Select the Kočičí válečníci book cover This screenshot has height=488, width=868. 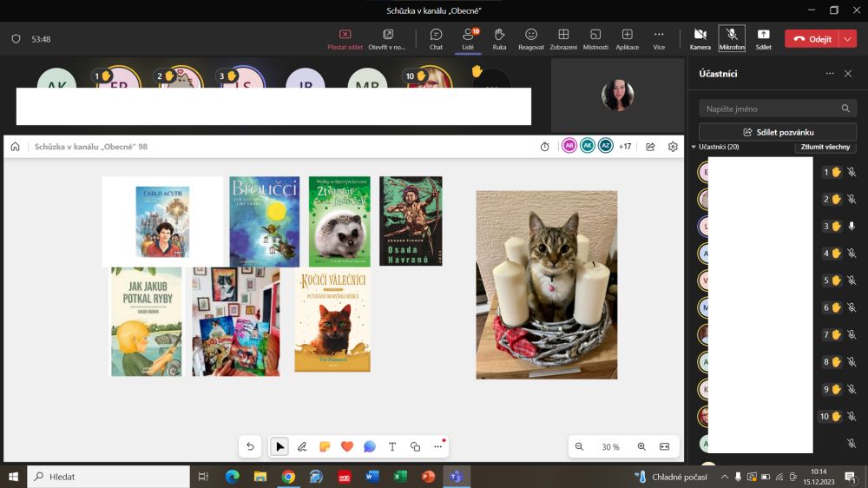point(332,320)
